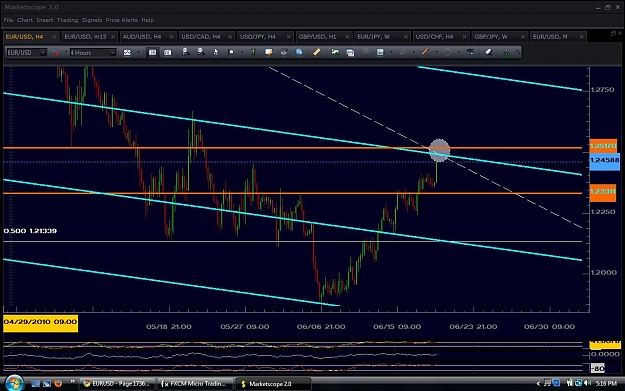
Task: Click the blue 1.24588 current price label
Action: click(x=605, y=161)
